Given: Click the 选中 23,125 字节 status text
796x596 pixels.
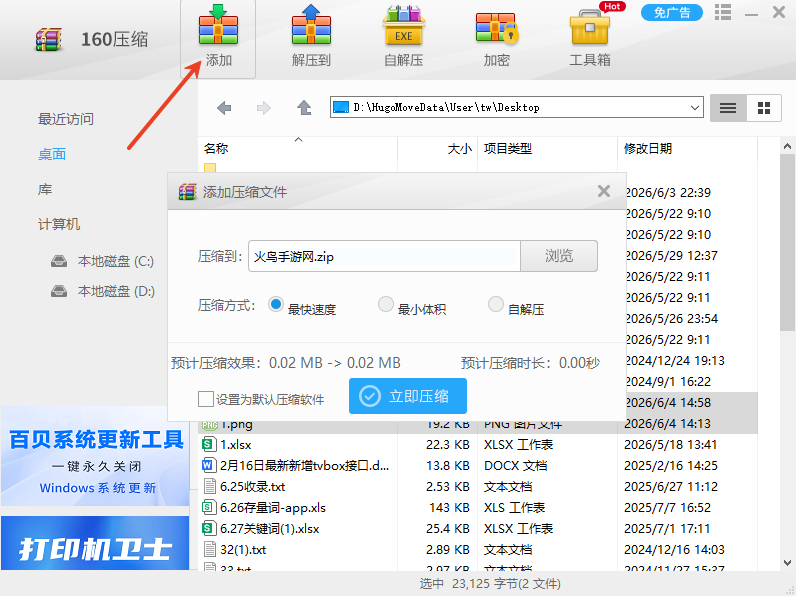Looking at the screenshot, I should tap(490, 584).
